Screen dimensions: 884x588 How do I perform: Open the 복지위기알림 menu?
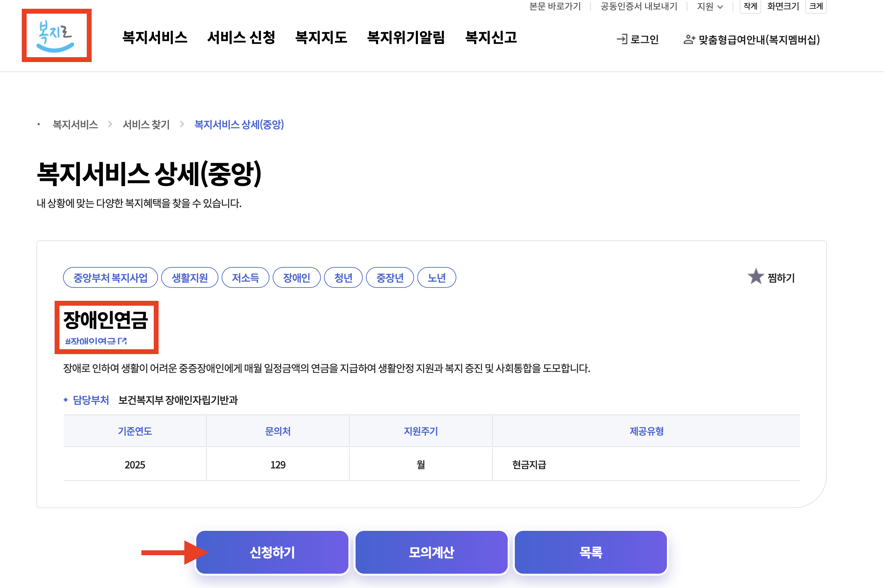[406, 37]
